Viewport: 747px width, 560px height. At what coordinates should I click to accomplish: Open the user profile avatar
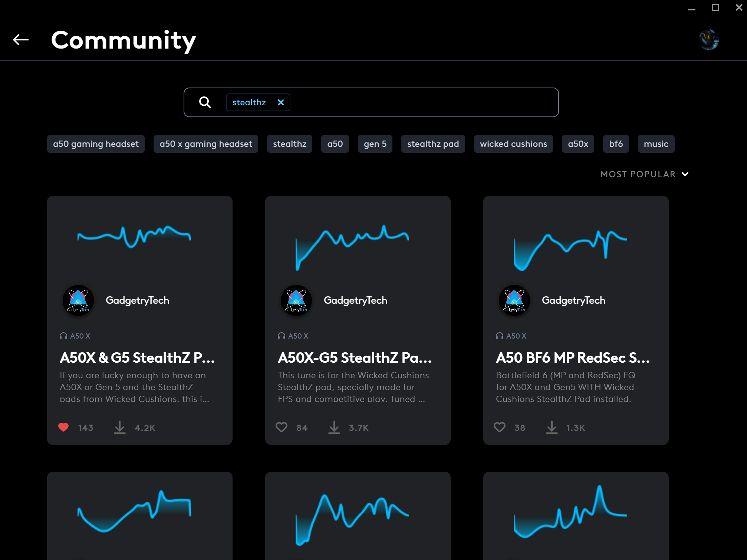(x=709, y=40)
